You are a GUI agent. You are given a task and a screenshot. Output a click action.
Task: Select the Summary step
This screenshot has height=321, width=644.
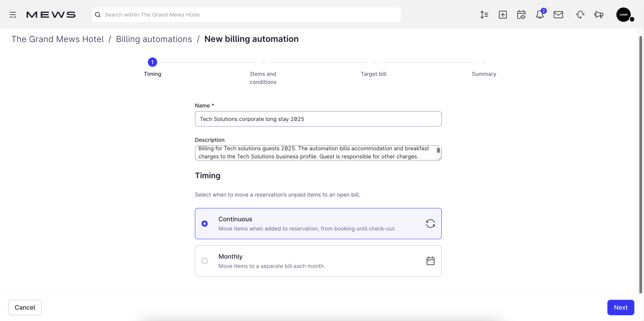tap(484, 69)
